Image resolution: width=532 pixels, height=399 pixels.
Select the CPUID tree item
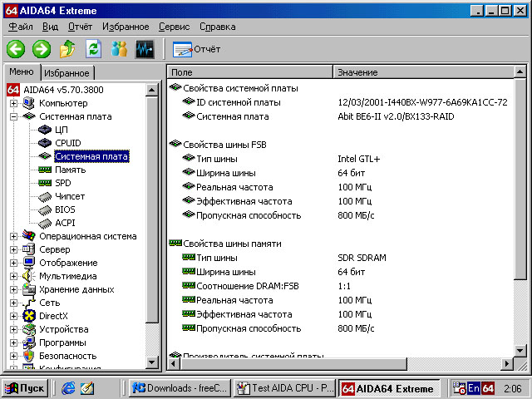(x=68, y=143)
